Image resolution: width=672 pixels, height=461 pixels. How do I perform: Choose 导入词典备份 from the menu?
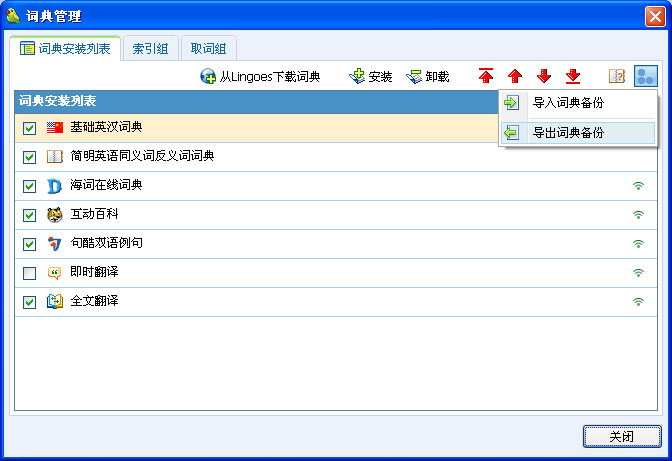tap(578, 103)
